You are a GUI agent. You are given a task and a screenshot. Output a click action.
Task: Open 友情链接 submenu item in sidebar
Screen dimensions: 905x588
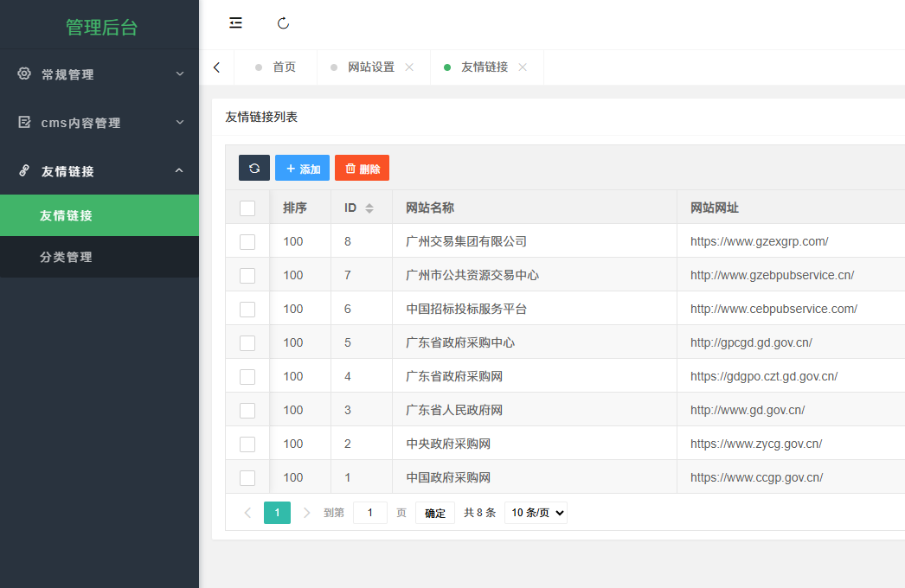click(x=99, y=215)
